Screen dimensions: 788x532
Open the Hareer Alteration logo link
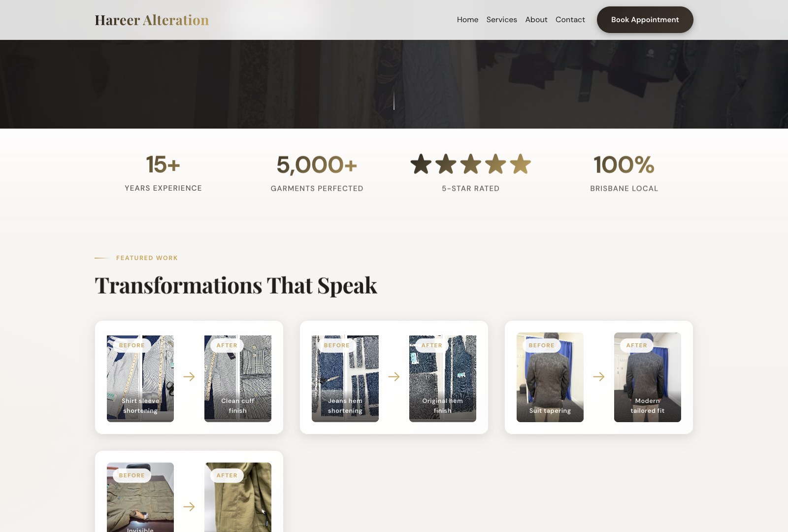coord(152,20)
